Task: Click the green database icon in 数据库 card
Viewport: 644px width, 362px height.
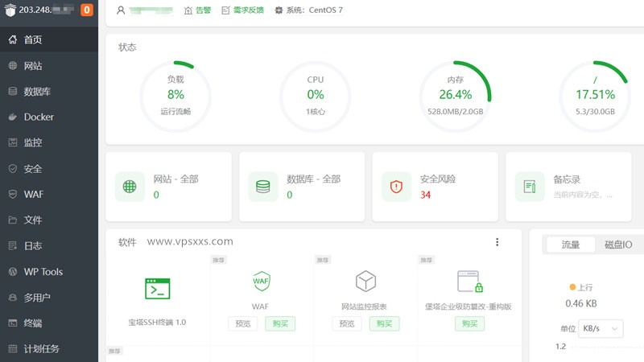Action: coord(263,187)
